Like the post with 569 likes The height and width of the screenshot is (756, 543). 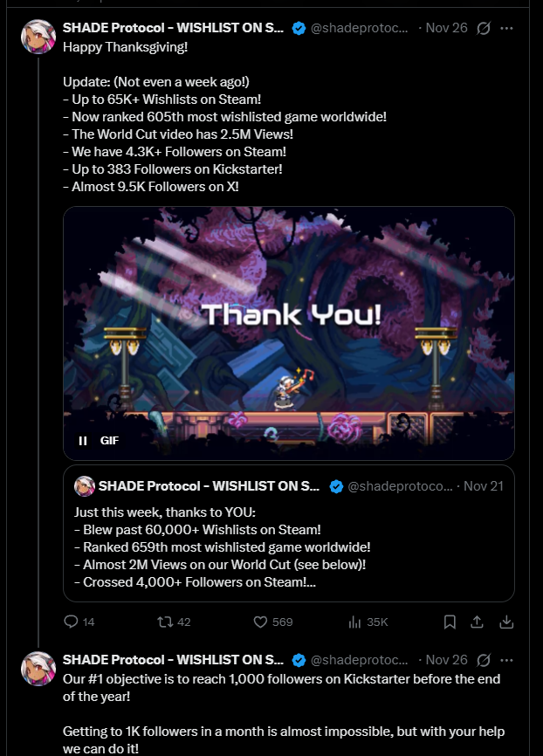click(x=273, y=622)
